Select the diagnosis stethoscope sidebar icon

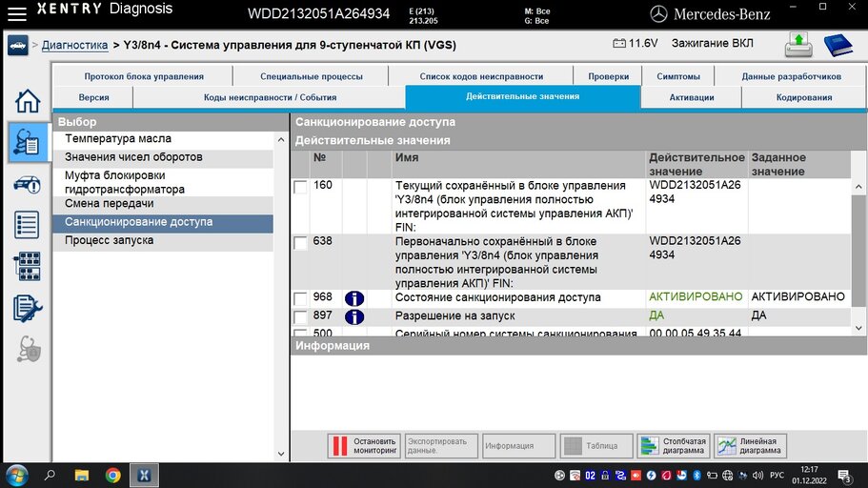[27, 142]
